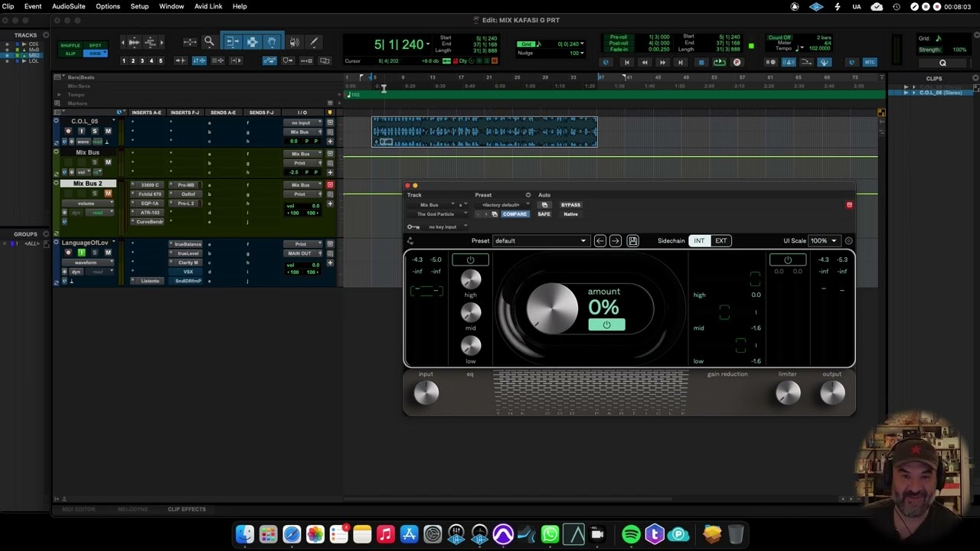Open Finder from the Dock

coord(244,534)
